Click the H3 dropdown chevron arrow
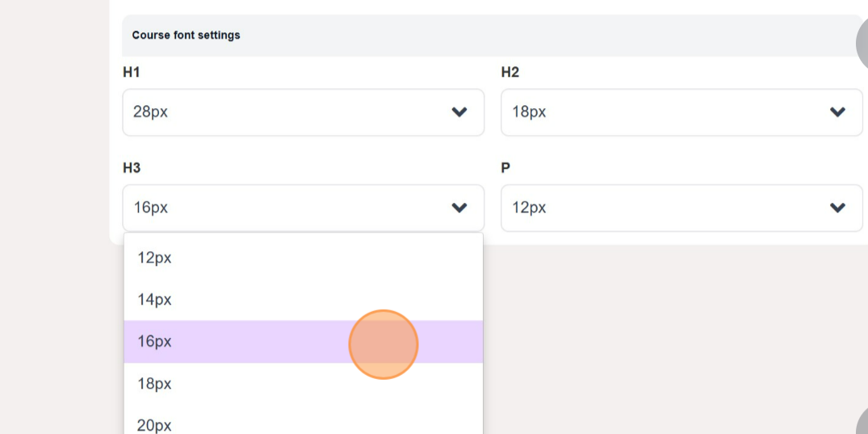Image resolution: width=868 pixels, height=434 pixels. [x=459, y=208]
